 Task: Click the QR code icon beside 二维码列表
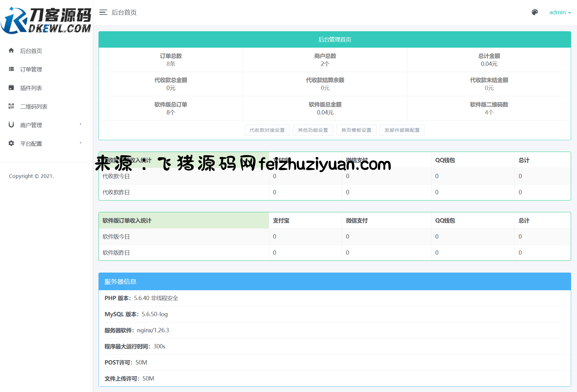(11, 106)
